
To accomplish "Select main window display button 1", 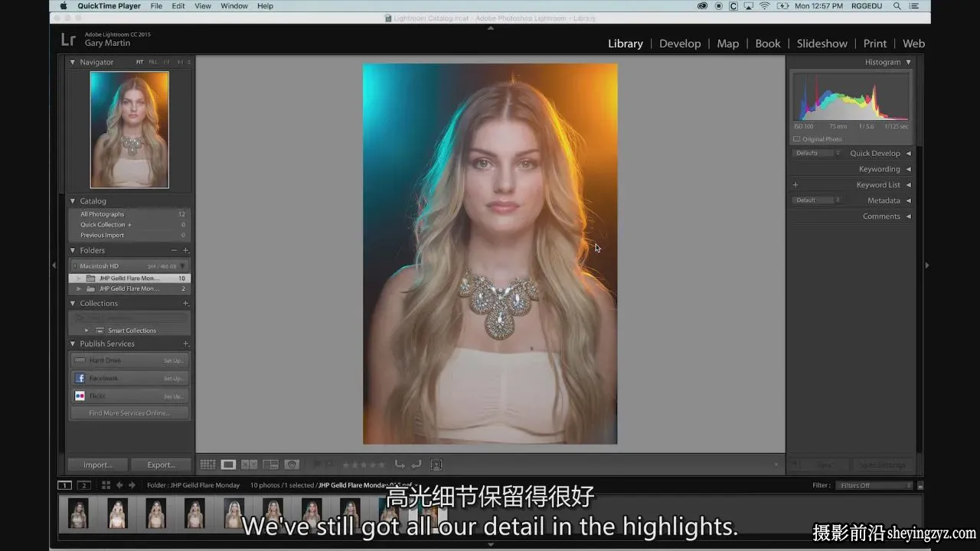I will point(65,485).
